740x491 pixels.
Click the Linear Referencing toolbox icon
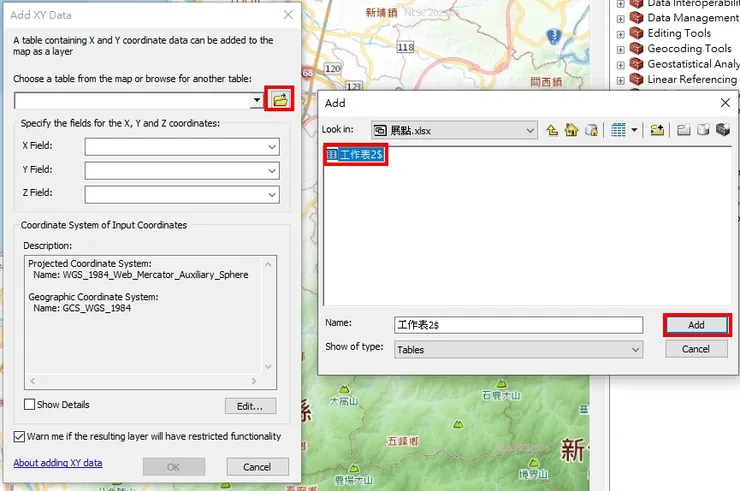(x=636, y=79)
